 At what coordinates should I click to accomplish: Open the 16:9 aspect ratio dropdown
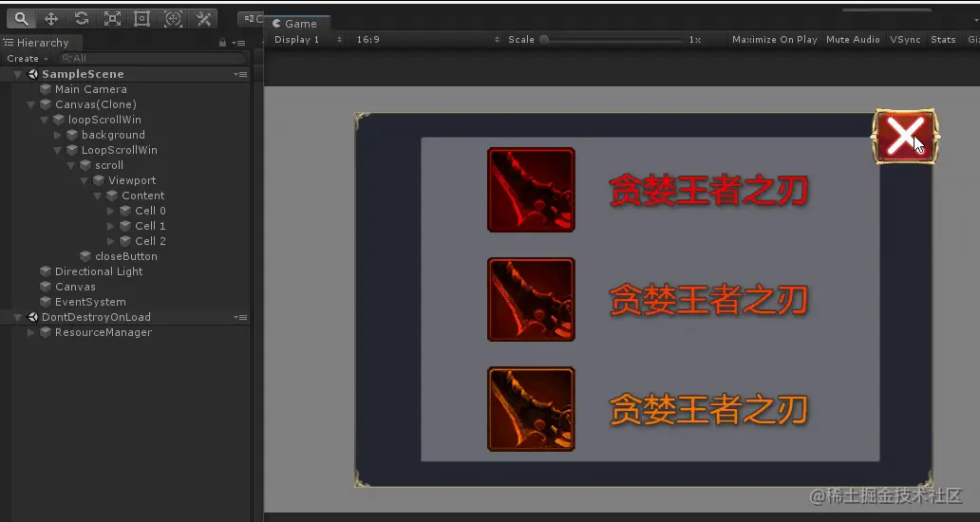click(428, 39)
